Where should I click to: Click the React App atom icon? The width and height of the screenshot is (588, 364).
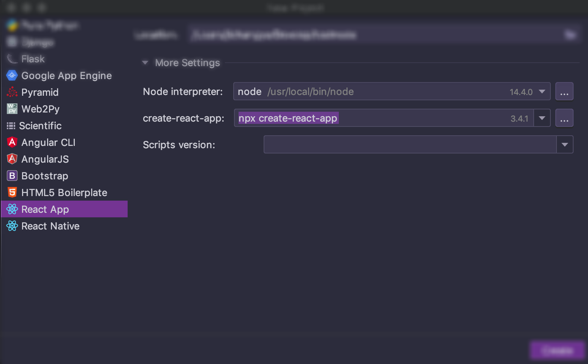12,209
